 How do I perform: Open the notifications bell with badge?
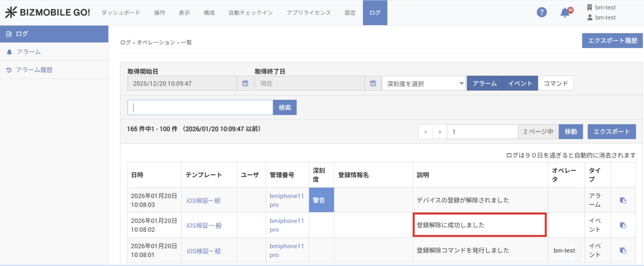[565, 12]
